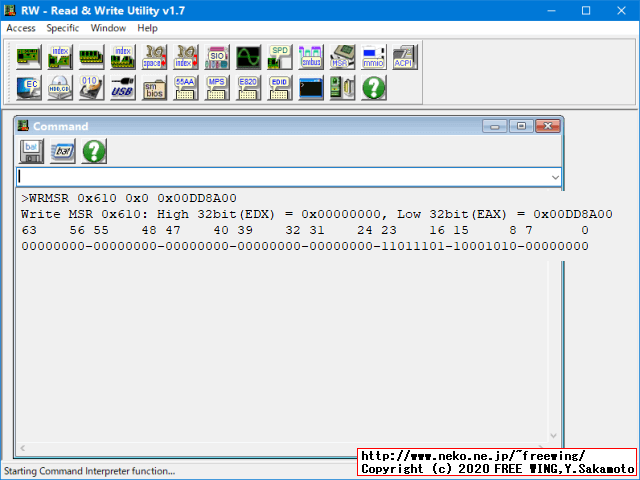This screenshot has height=480, width=640.
Task: Click the green help icon in Command window
Action: (94, 151)
